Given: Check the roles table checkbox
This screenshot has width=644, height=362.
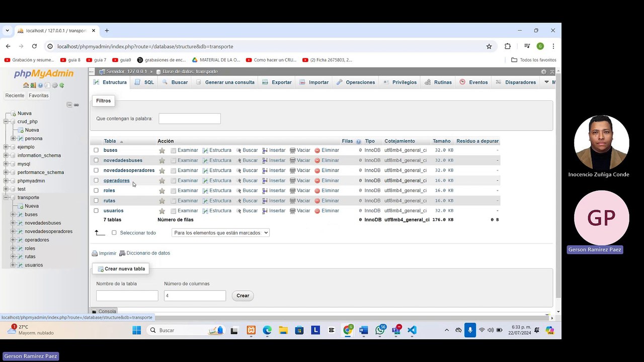Looking at the screenshot, I should tap(96, 191).
